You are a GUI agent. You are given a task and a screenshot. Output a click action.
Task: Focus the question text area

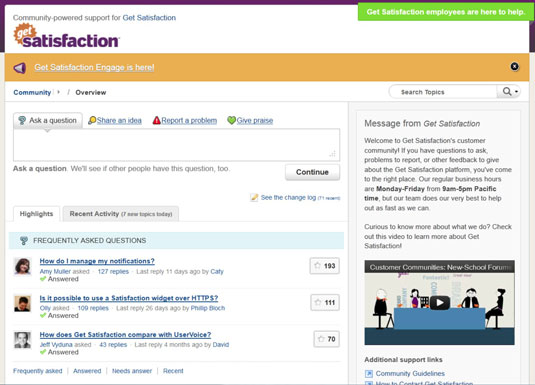pyautogui.click(x=176, y=145)
